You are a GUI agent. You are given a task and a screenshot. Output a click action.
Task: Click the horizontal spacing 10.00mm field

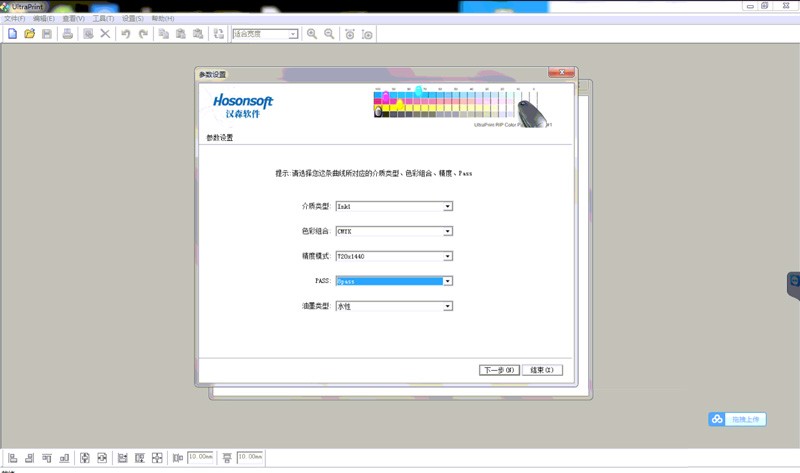pos(200,457)
